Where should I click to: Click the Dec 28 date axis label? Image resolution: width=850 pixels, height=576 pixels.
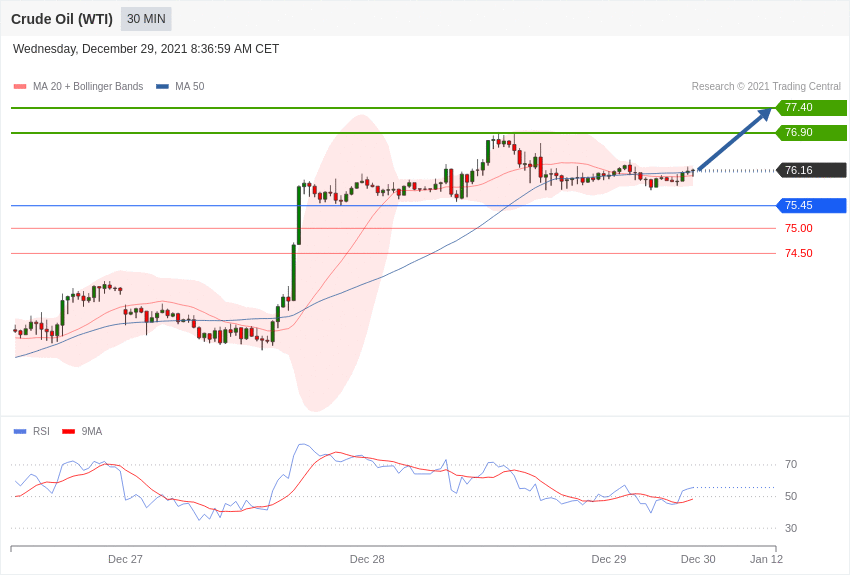pos(367,559)
